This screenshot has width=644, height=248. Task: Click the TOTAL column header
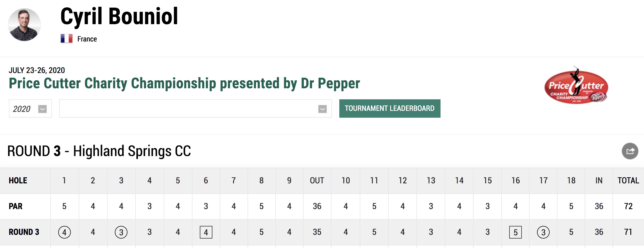628,180
